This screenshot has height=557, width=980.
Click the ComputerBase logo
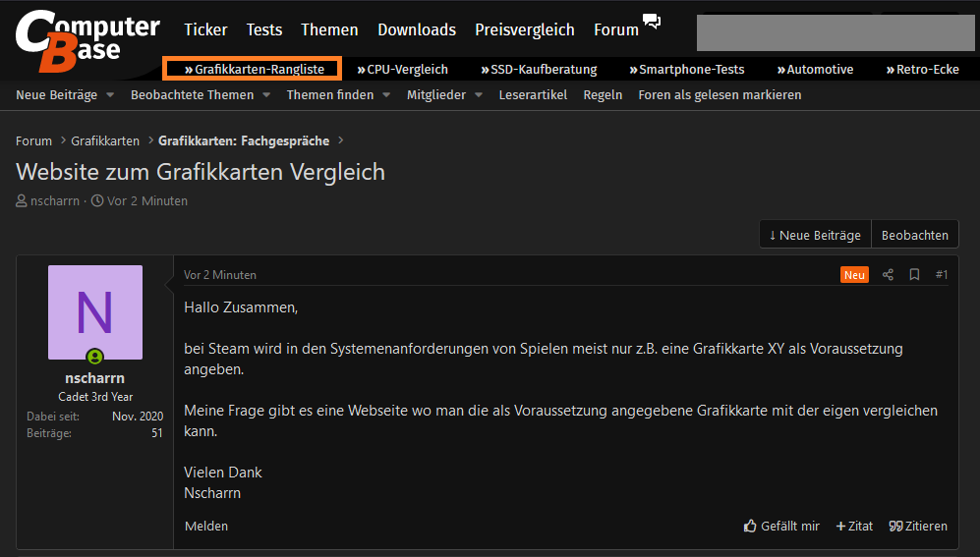tap(87, 41)
